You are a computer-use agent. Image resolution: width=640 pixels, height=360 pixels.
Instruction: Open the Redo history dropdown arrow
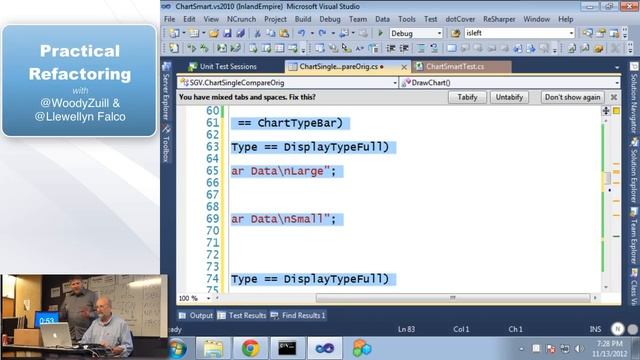[333, 33]
